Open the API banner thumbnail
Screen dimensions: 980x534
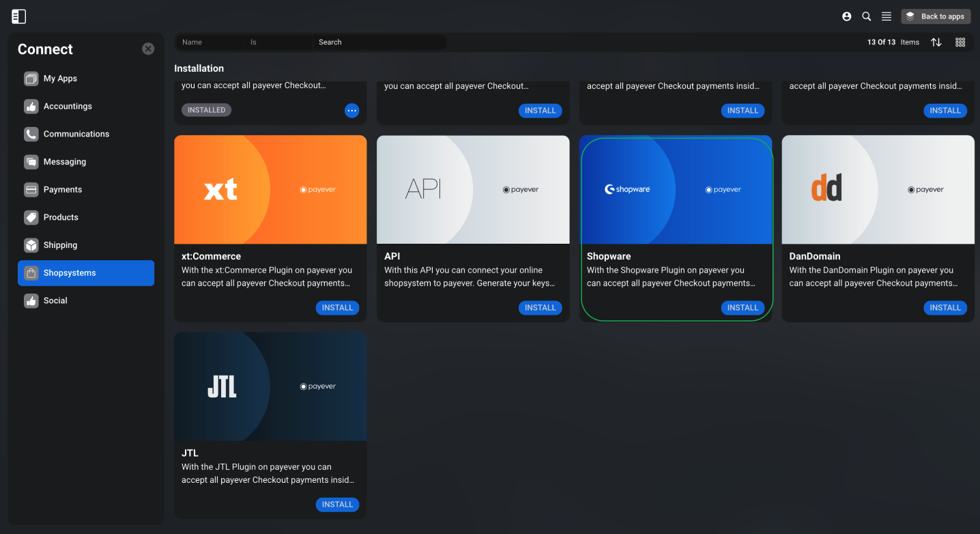tap(473, 190)
